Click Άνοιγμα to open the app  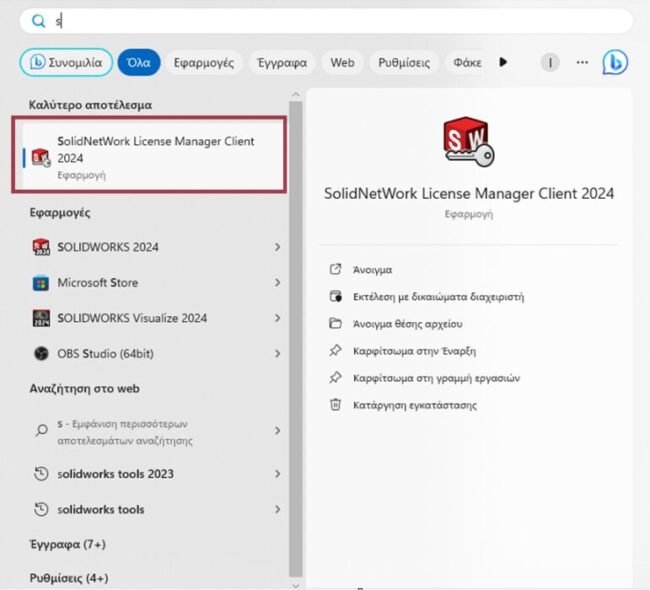pos(372,270)
